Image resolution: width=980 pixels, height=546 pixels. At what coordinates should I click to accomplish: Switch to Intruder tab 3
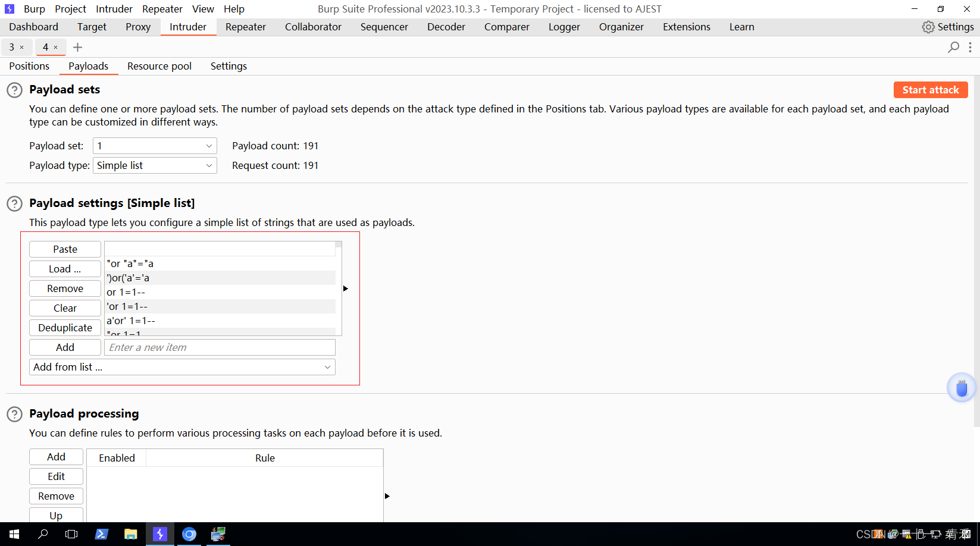[11, 47]
